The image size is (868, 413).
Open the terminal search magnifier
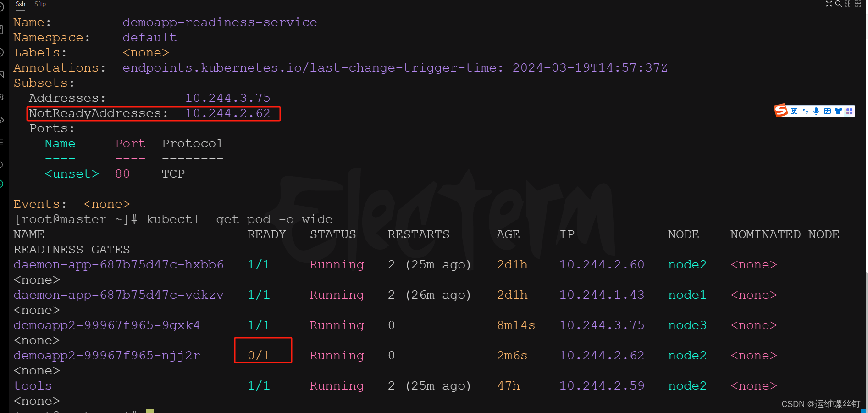click(839, 4)
